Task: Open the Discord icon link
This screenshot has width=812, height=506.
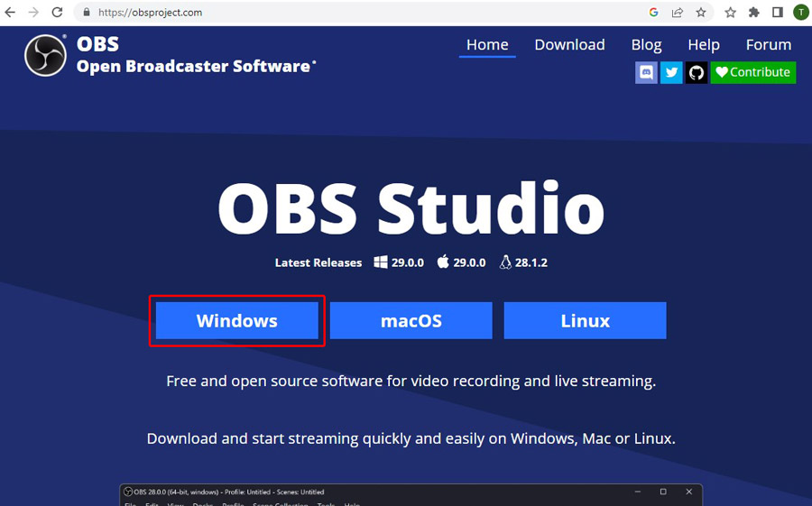Action: 646,72
